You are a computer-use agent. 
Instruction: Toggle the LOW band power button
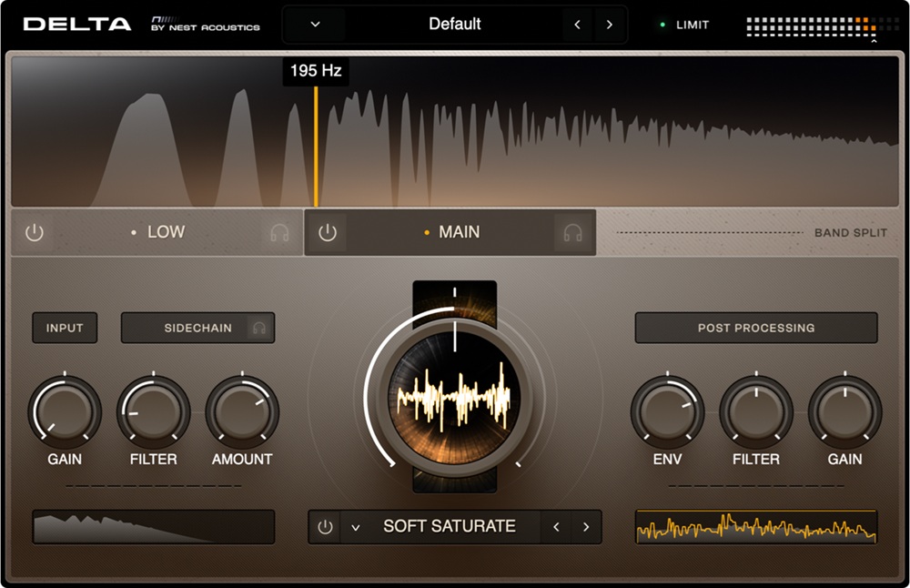pyautogui.click(x=35, y=232)
